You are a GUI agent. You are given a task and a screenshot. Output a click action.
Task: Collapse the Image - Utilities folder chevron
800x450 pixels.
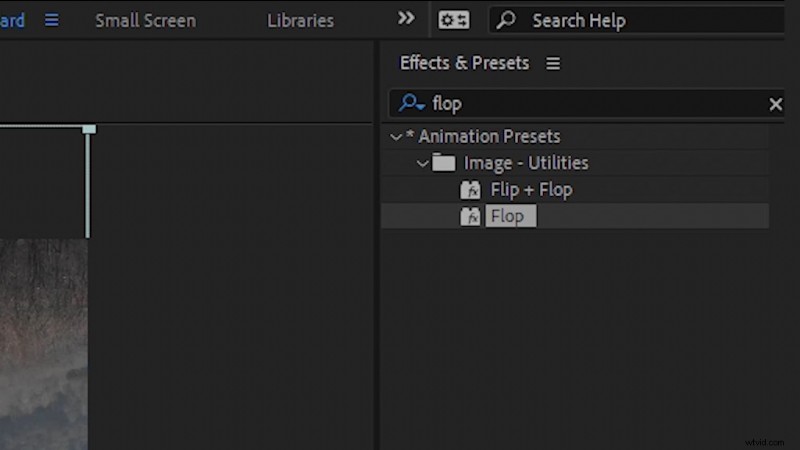422,163
